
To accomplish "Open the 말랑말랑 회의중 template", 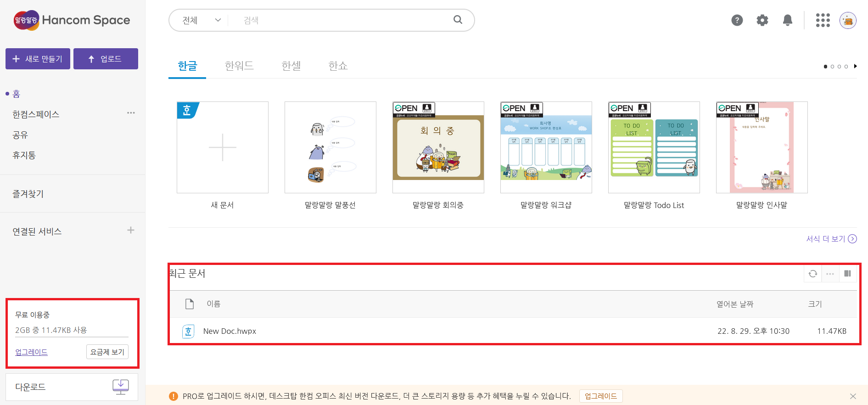I will click(x=438, y=147).
